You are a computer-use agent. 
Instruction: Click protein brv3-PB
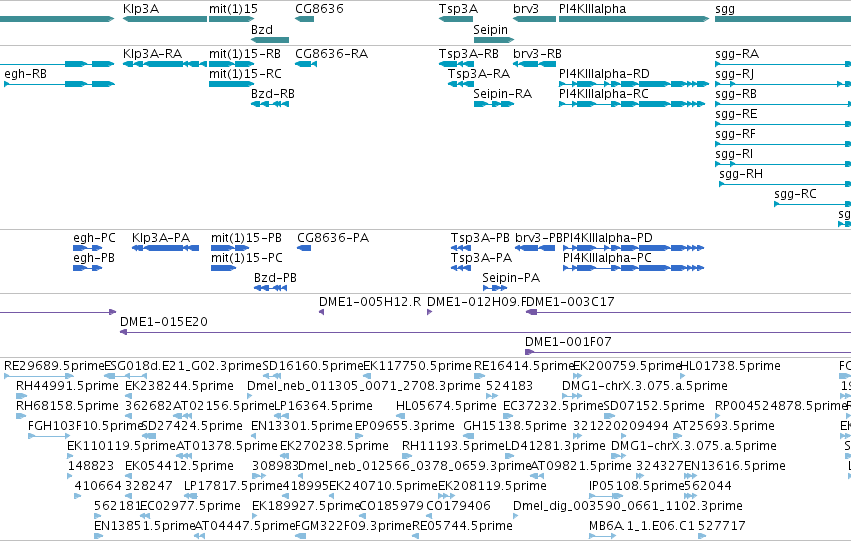pos(535,248)
